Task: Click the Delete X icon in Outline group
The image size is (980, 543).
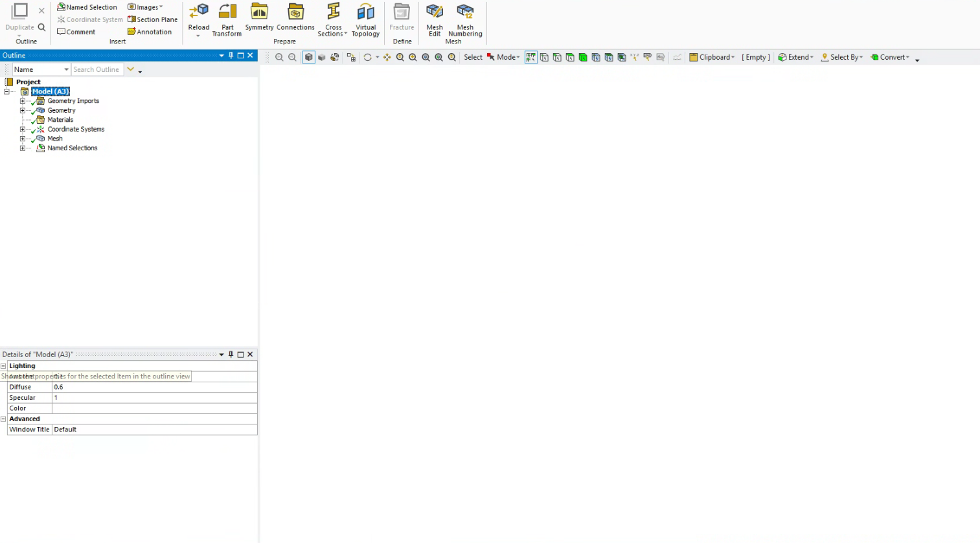Action: coord(41,10)
